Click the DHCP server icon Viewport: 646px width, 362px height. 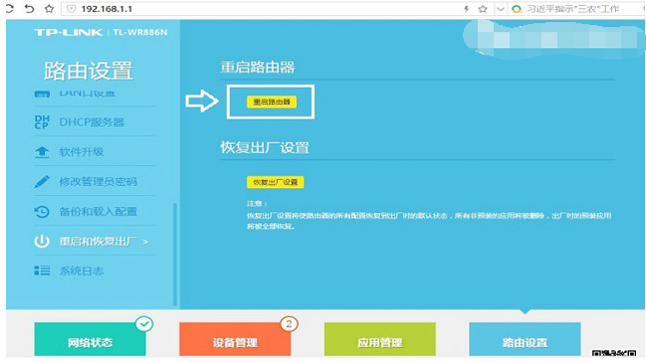point(42,122)
